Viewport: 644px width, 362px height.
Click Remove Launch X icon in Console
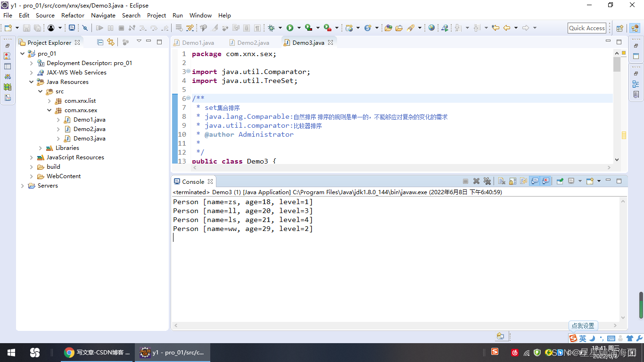(x=476, y=181)
